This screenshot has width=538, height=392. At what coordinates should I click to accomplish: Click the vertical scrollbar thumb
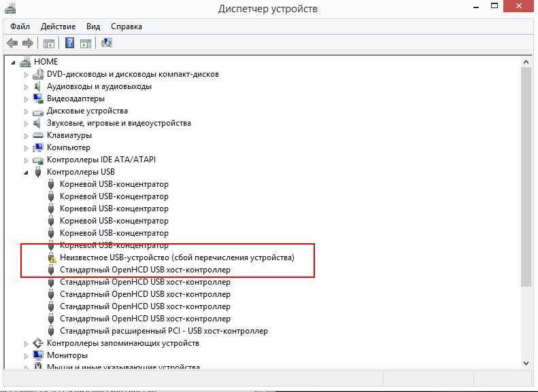[x=526, y=177]
